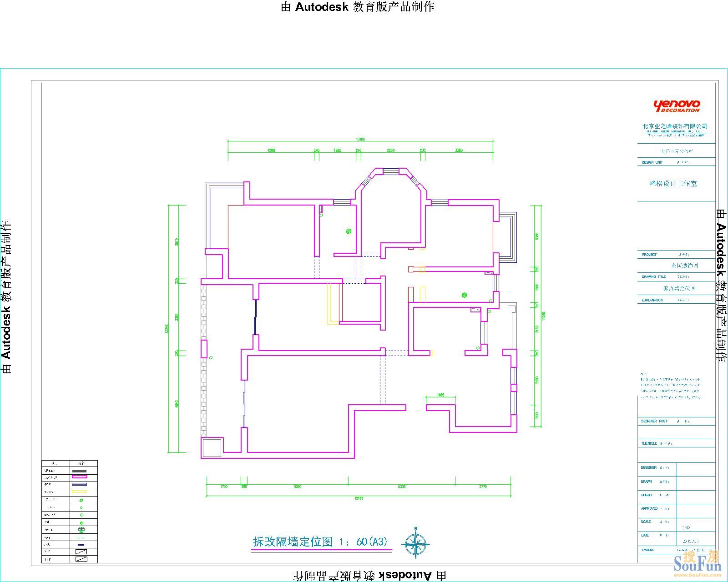
Task: Click the top dimension 2860
Action: point(391,150)
